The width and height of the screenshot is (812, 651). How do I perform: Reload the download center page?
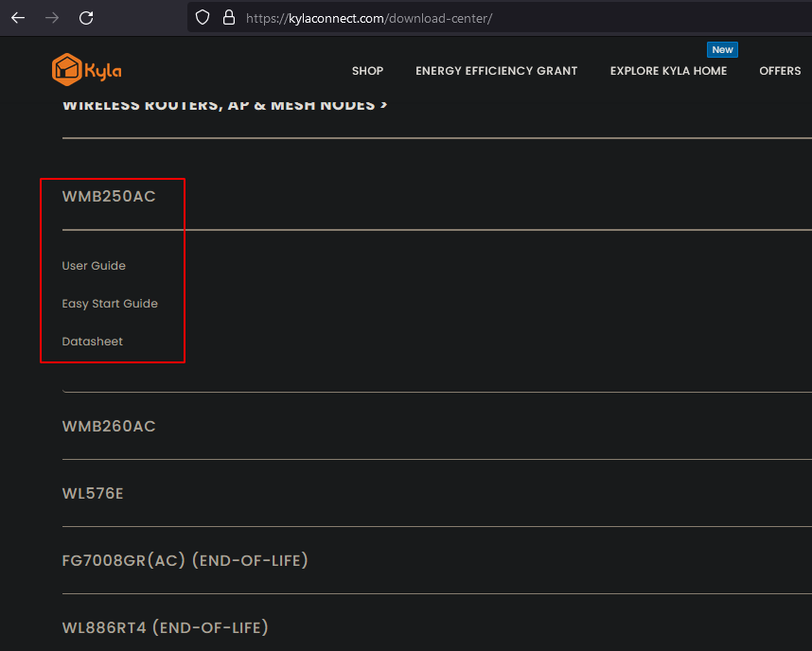[x=86, y=18]
